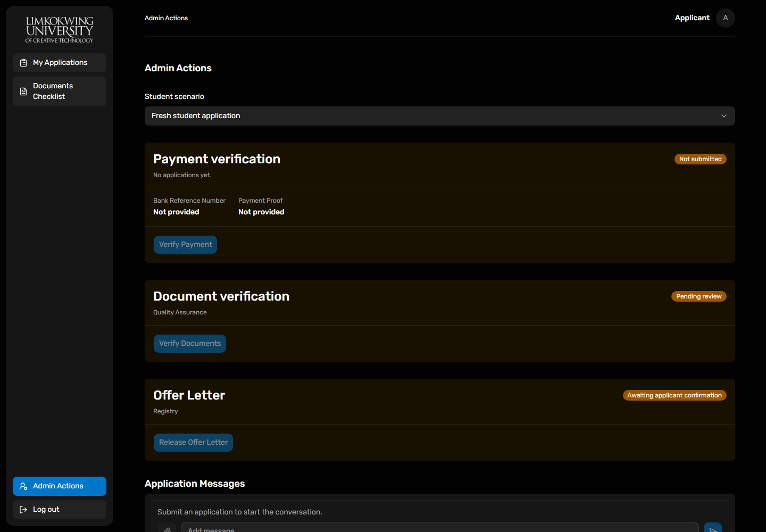Click Release Offer Letter button
The image size is (766, 532).
(193, 443)
